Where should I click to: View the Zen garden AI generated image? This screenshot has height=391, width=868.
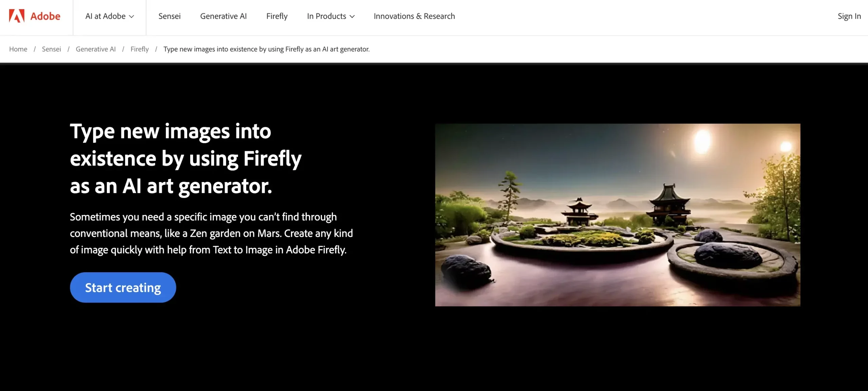point(617,214)
